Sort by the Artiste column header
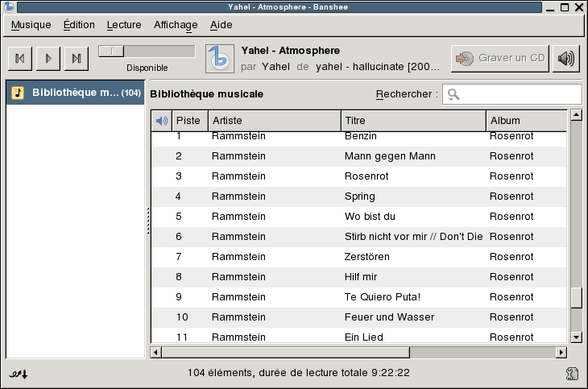This screenshot has width=588, height=389. coord(274,121)
